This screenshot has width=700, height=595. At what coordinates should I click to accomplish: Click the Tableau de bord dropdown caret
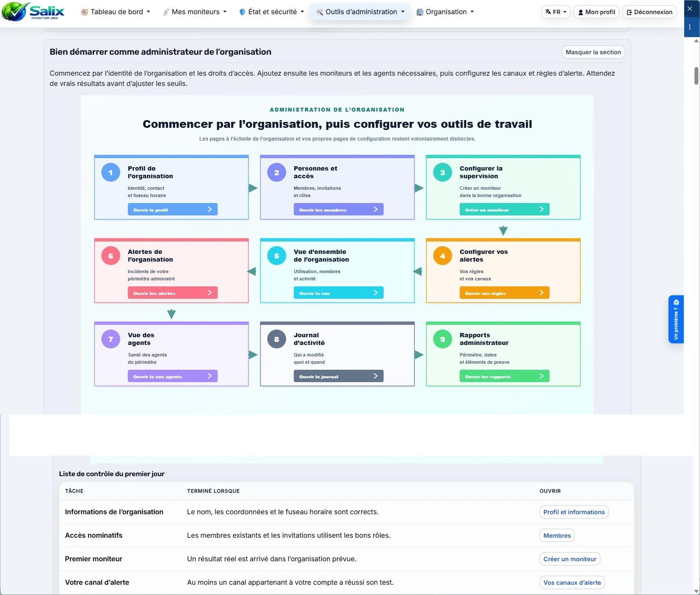coord(148,12)
